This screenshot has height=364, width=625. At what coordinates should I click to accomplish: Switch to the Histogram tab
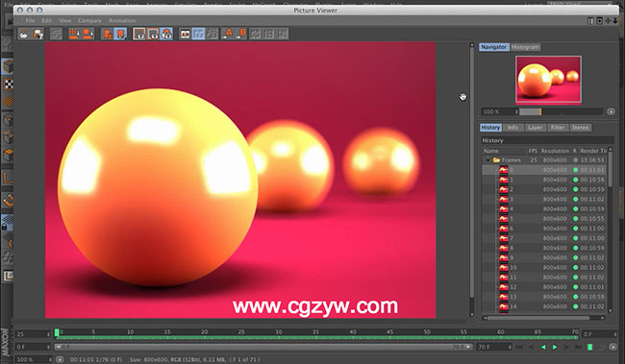[525, 47]
